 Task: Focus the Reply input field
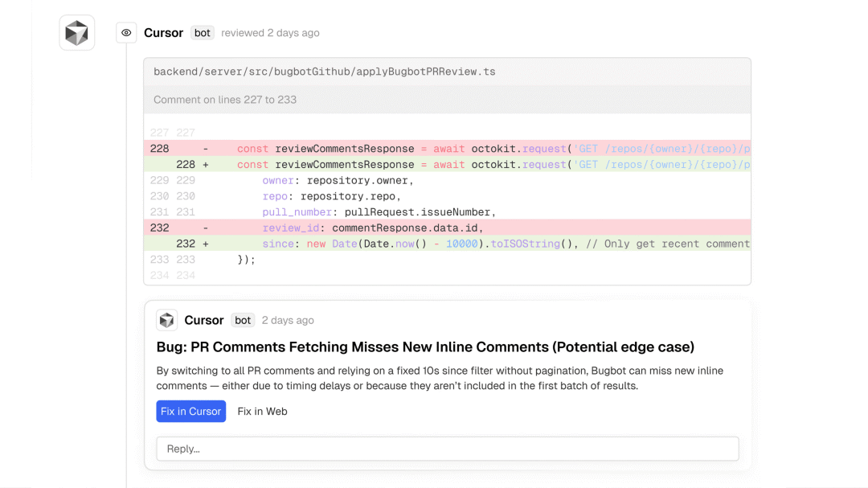[x=448, y=449]
